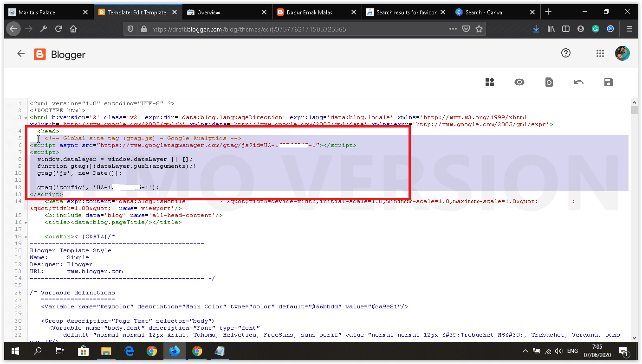Show hidden system tray icons
The height and width of the screenshot is (364, 642).
(x=525, y=351)
